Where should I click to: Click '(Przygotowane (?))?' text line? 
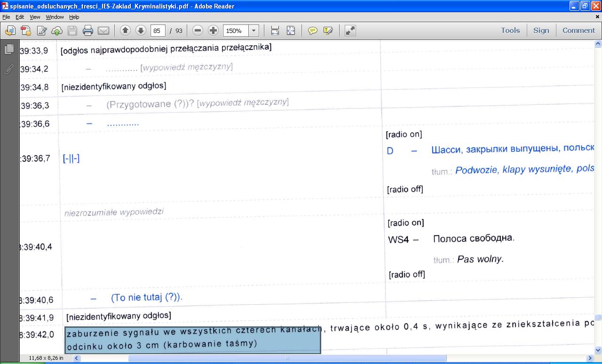[150, 104]
